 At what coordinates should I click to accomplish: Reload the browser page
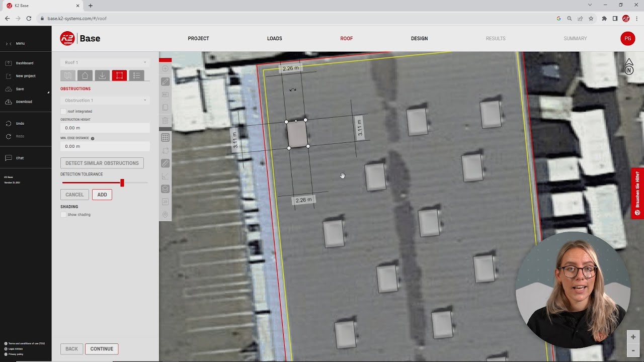29,19
